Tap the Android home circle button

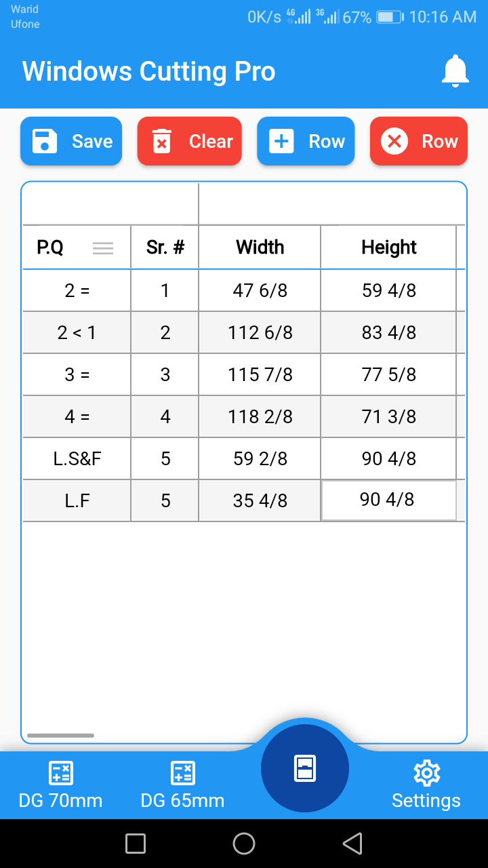click(244, 844)
